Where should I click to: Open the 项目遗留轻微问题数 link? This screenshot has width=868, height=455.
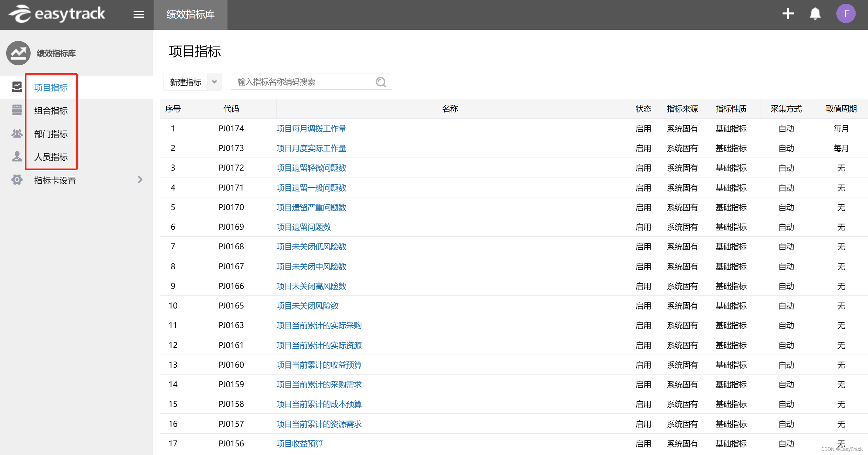click(311, 168)
